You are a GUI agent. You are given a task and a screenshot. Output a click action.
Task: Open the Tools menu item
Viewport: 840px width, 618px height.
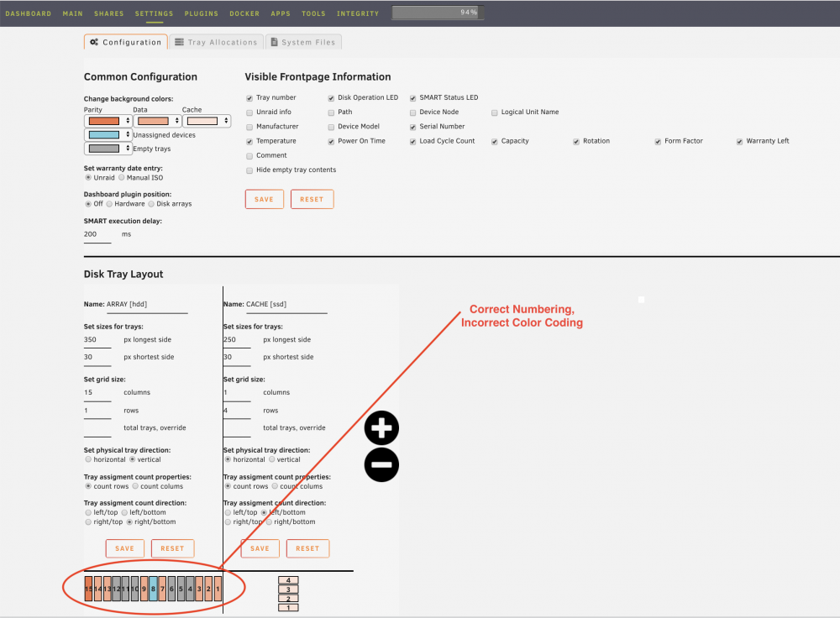313,13
